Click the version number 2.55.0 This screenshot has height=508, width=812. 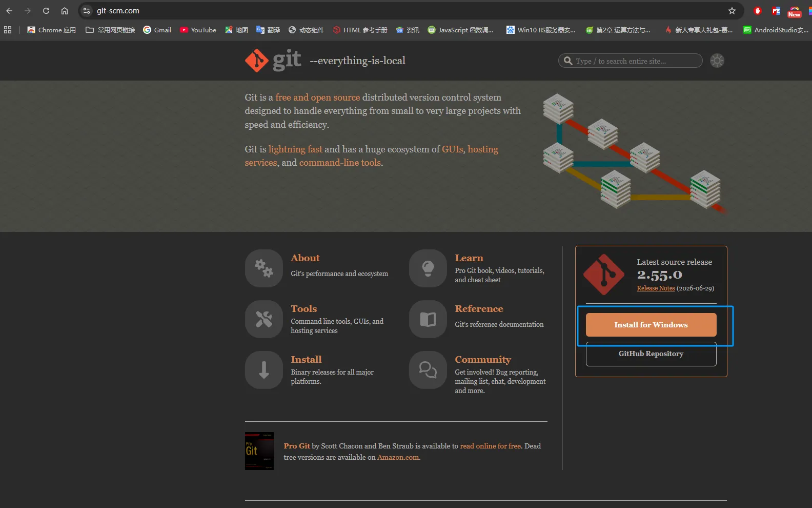click(660, 276)
